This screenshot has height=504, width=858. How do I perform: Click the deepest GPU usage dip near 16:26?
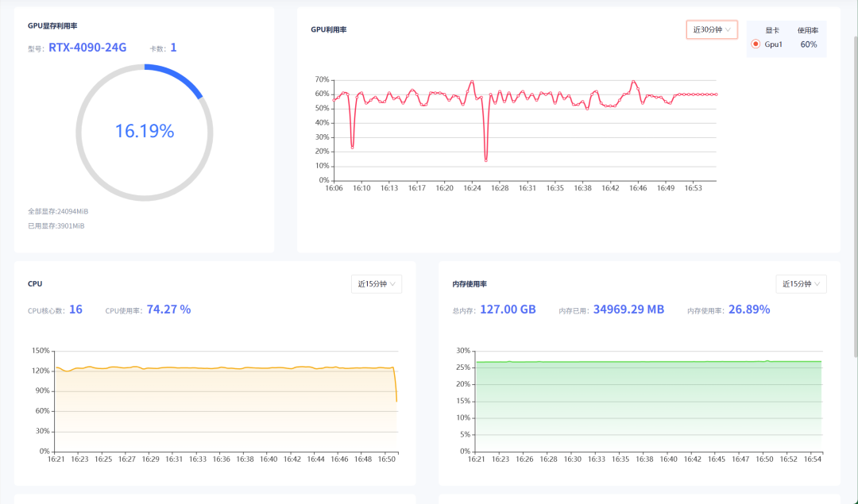tap(485, 160)
